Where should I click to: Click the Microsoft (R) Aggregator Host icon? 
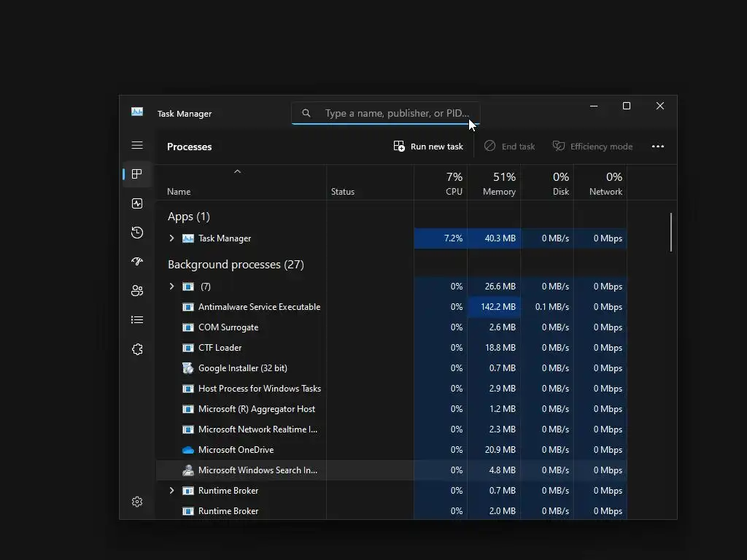coord(188,409)
